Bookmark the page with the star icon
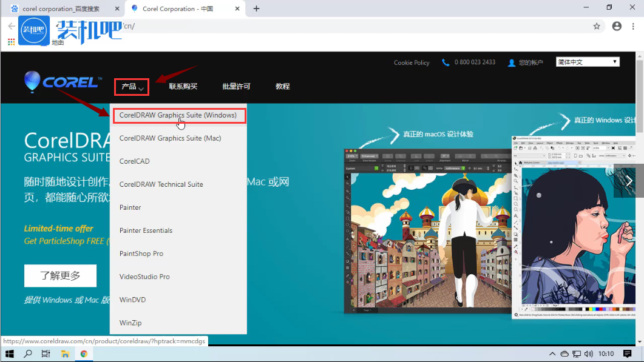Viewport: 644px width, 362px height. point(597,26)
